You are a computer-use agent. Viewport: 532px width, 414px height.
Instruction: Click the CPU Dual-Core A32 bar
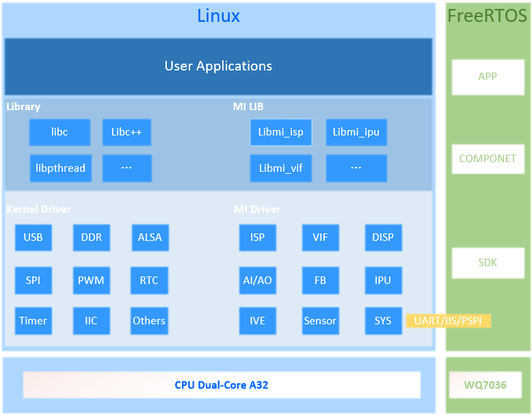point(222,385)
